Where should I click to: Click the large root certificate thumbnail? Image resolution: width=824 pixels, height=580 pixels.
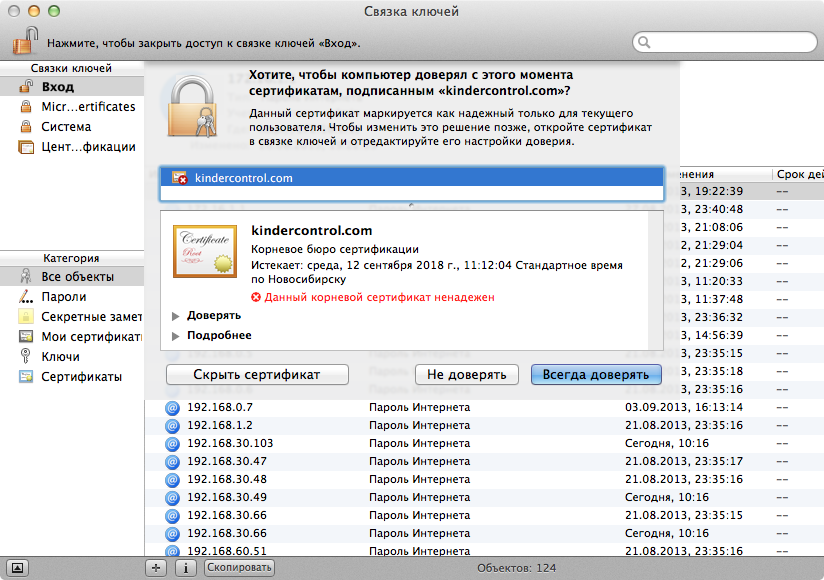coord(205,251)
